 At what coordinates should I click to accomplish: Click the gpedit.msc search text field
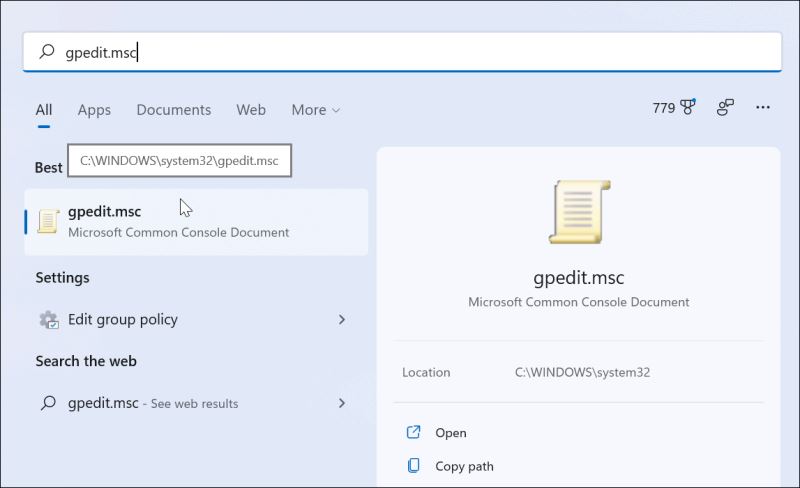402,52
